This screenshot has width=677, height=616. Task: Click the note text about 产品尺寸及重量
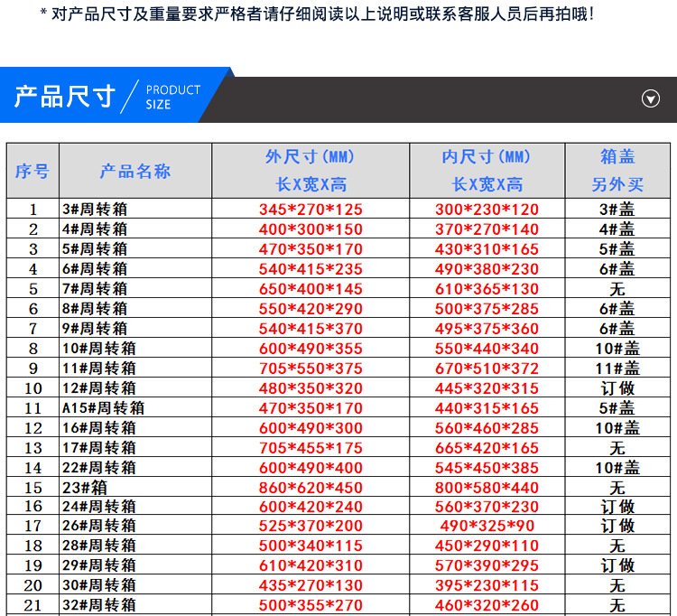[x=318, y=14]
